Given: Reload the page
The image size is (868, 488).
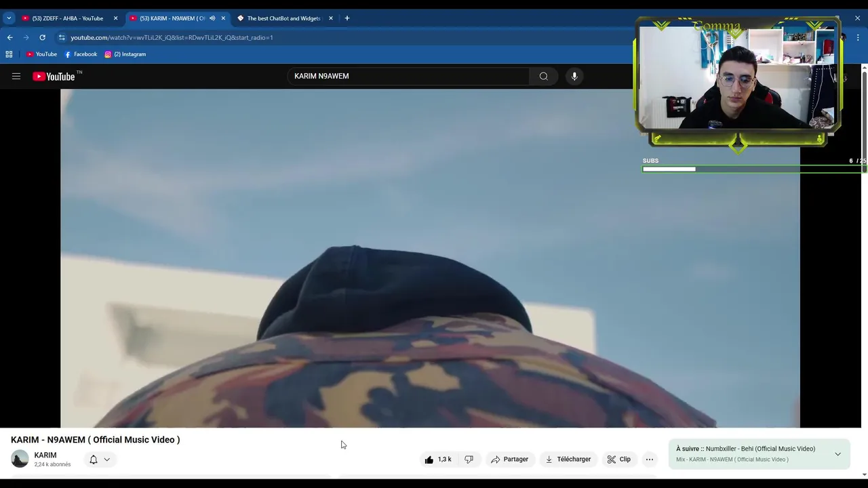Looking at the screenshot, I should pos(42,37).
